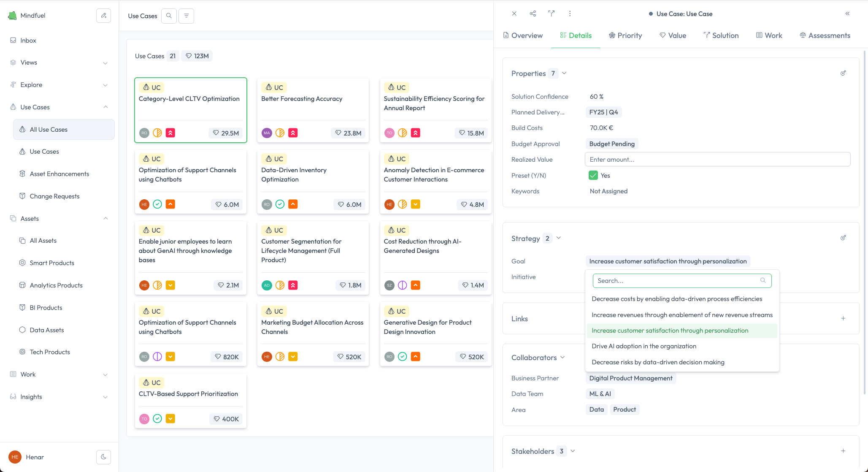Open the compose/edit icon next to Mindfuel logo

(103, 15)
